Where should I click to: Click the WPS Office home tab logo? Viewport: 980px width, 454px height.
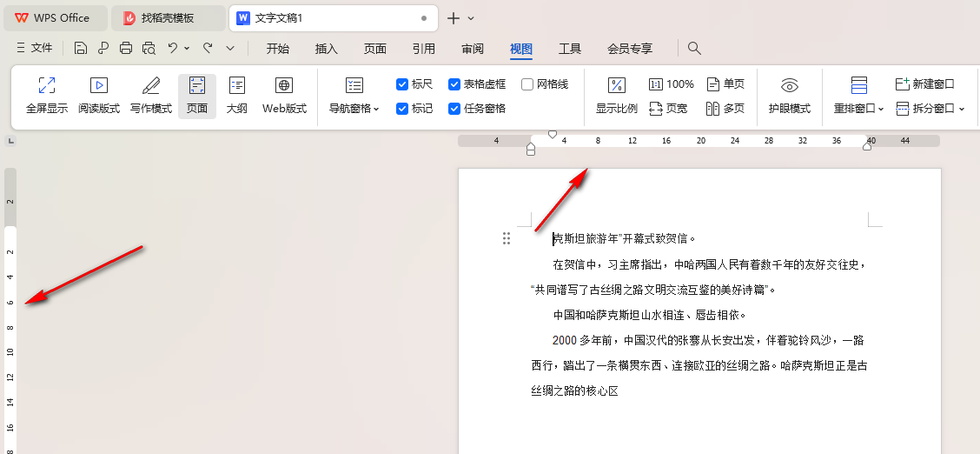(x=52, y=18)
